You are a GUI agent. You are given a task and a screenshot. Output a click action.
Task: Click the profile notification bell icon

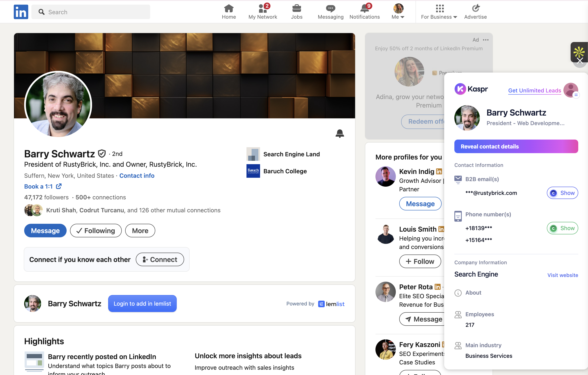[339, 134]
